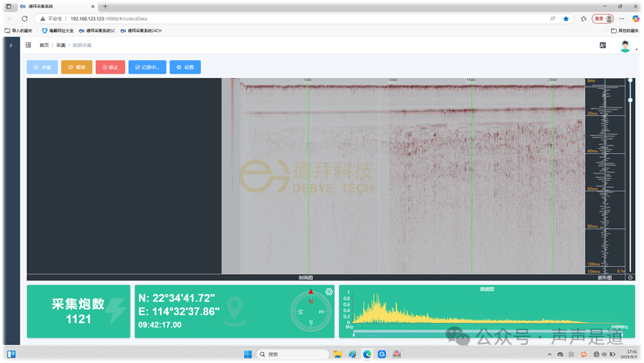Image resolution: width=644 pixels, height=363 pixels.
Task: Click the read aloud icon in address bar
Action: coord(553,19)
